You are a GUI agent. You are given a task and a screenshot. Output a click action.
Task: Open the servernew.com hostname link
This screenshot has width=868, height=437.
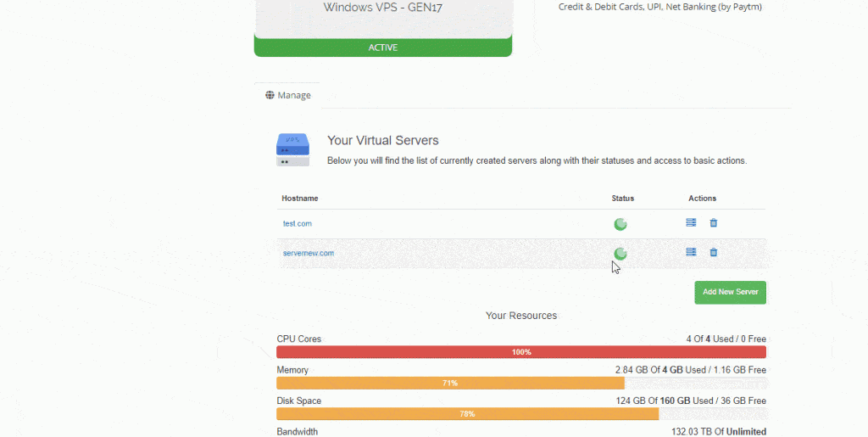tap(309, 253)
